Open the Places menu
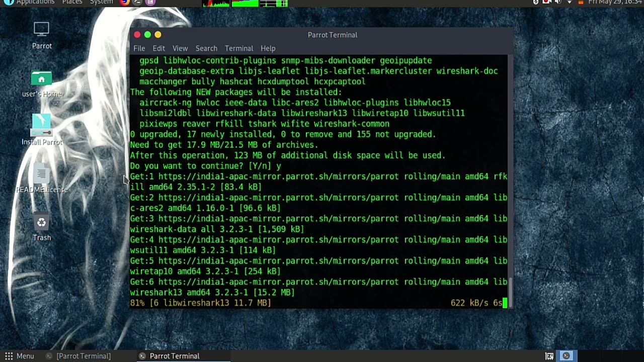 tap(72, 2)
